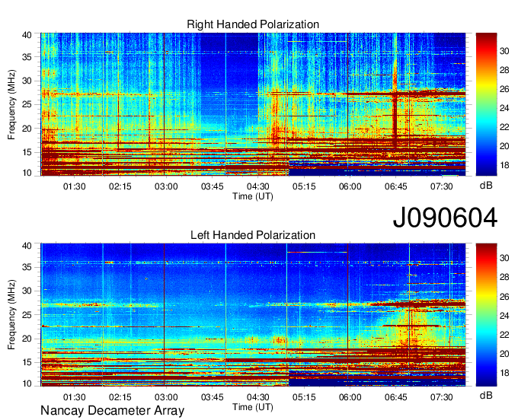Screen dimensions: 518x420
Task: Click 26 dB label on Right Handed color bar
Action: coord(504,89)
